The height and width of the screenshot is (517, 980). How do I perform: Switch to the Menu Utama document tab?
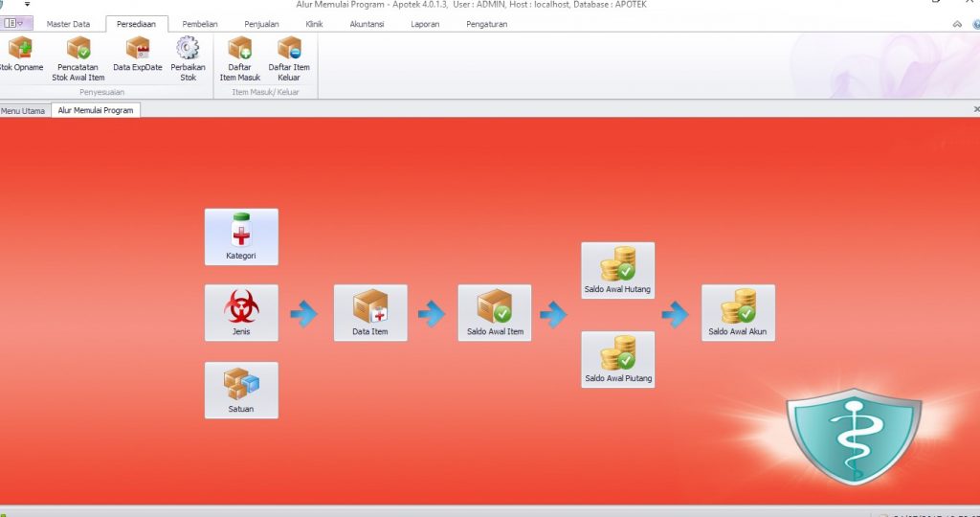(23, 111)
